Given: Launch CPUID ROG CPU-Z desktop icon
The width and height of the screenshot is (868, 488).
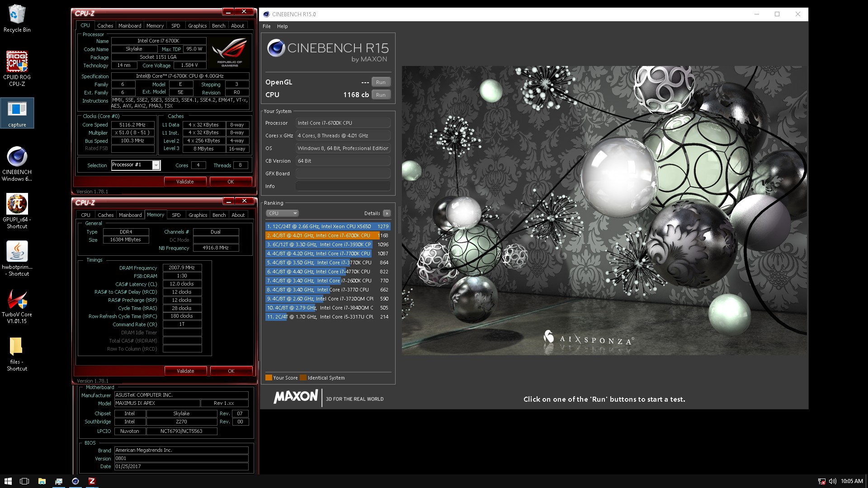Looking at the screenshot, I should coord(17,68).
